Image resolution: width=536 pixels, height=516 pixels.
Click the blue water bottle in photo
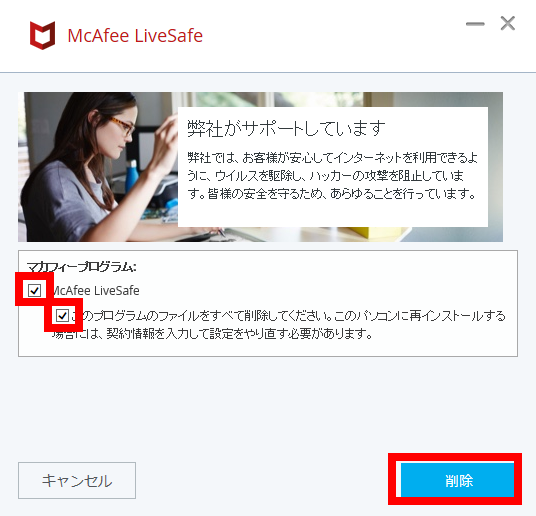coord(131,177)
